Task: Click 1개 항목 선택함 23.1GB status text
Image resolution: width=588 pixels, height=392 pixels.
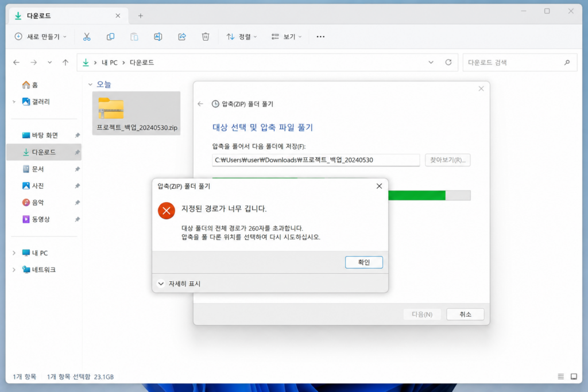Action: 80,377
